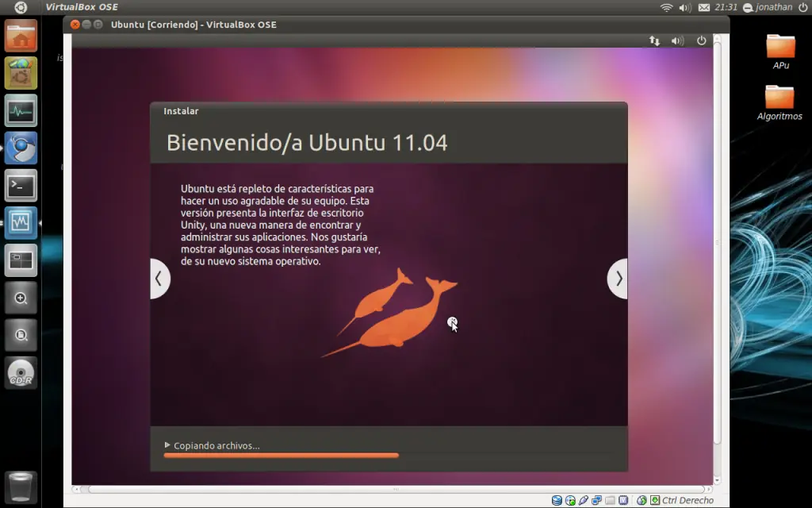Launch Ubuntu Software Center from the dock
Viewport: 812px width, 508px height.
click(21, 73)
